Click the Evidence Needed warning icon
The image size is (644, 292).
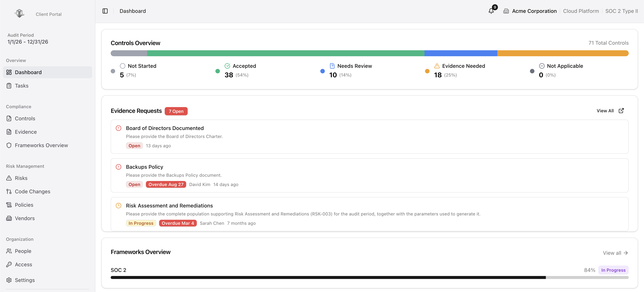click(437, 66)
